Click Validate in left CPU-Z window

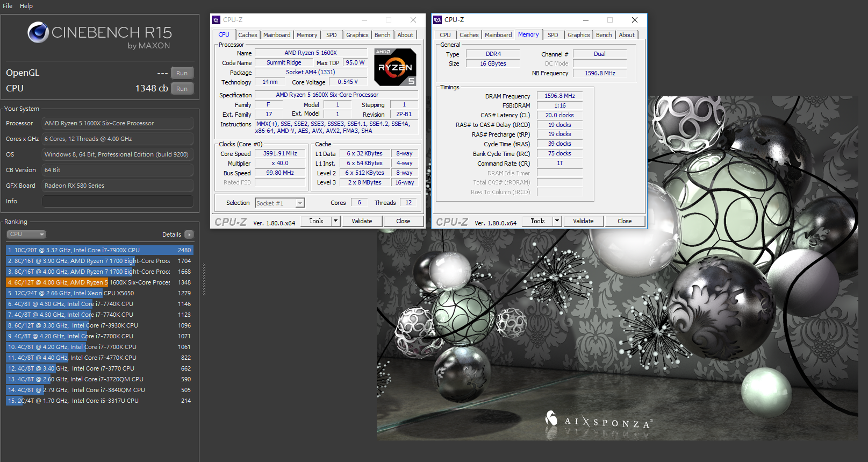[362, 221]
